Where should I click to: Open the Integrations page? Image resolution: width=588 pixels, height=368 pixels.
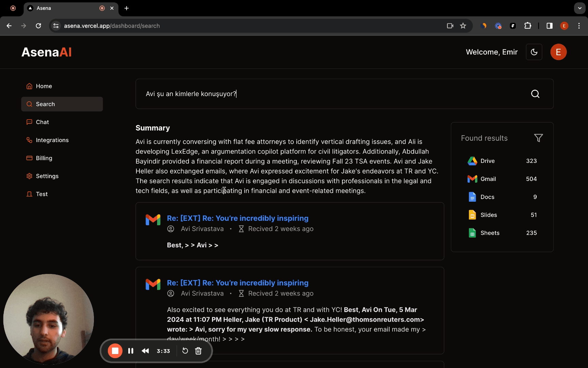pyautogui.click(x=52, y=140)
